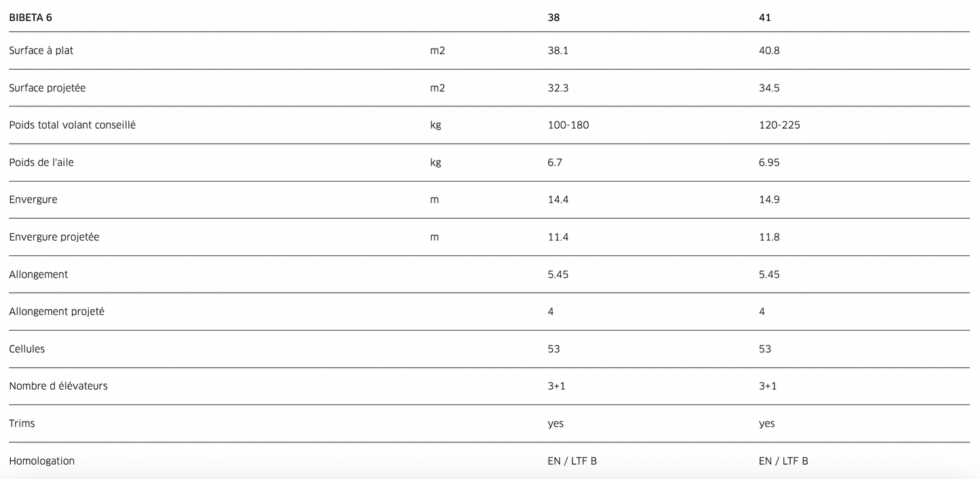Select the 100-180 weight range value
980x479 pixels.
point(568,125)
